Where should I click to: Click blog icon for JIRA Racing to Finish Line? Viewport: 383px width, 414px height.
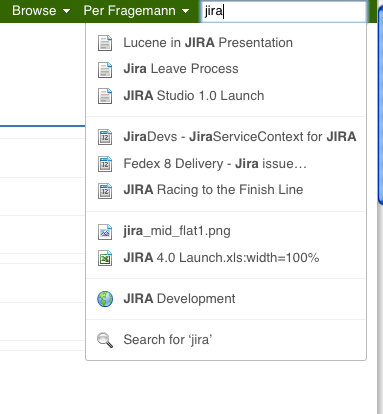[x=105, y=191]
